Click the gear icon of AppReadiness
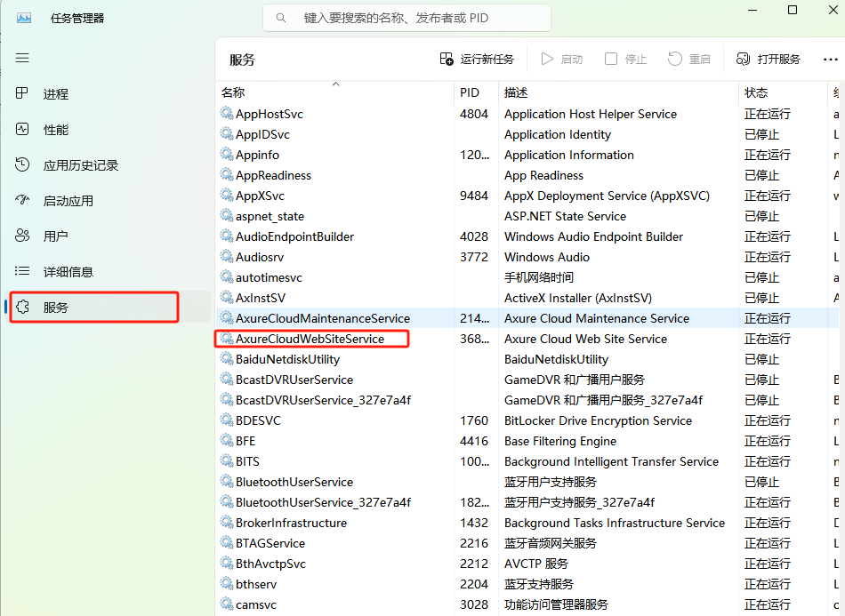Image resolution: width=845 pixels, height=616 pixels. coord(227,175)
